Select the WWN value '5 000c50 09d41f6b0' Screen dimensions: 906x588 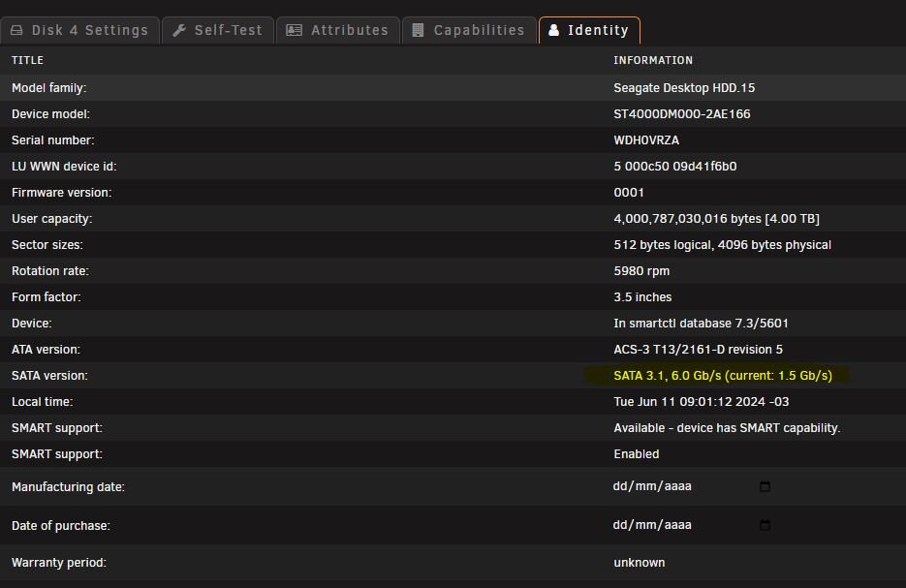(x=674, y=167)
